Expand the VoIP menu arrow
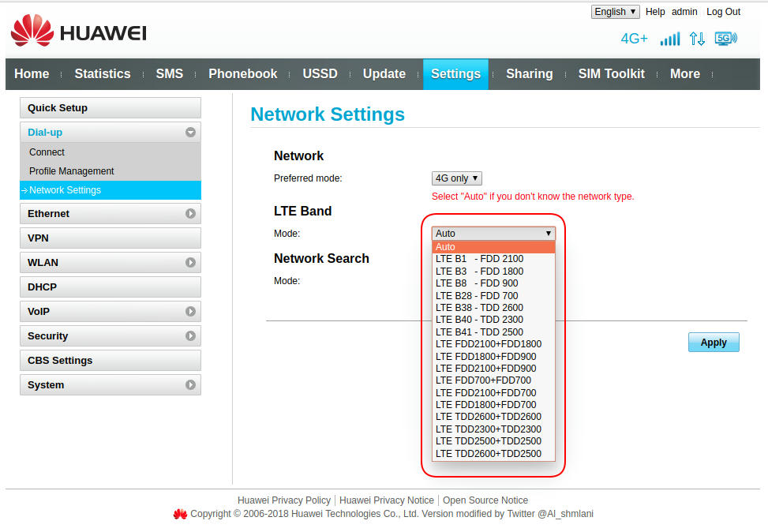768x532 pixels. [x=190, y=312]
